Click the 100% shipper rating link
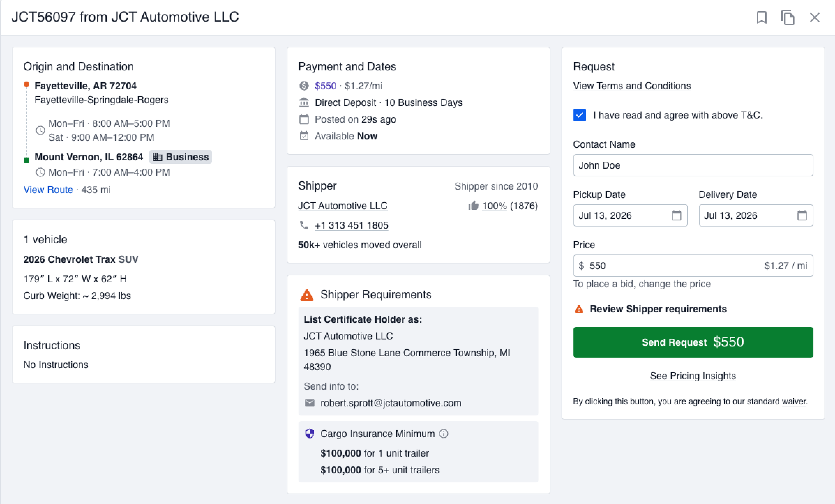Screen dimensions: 835x504 (494, 206)
